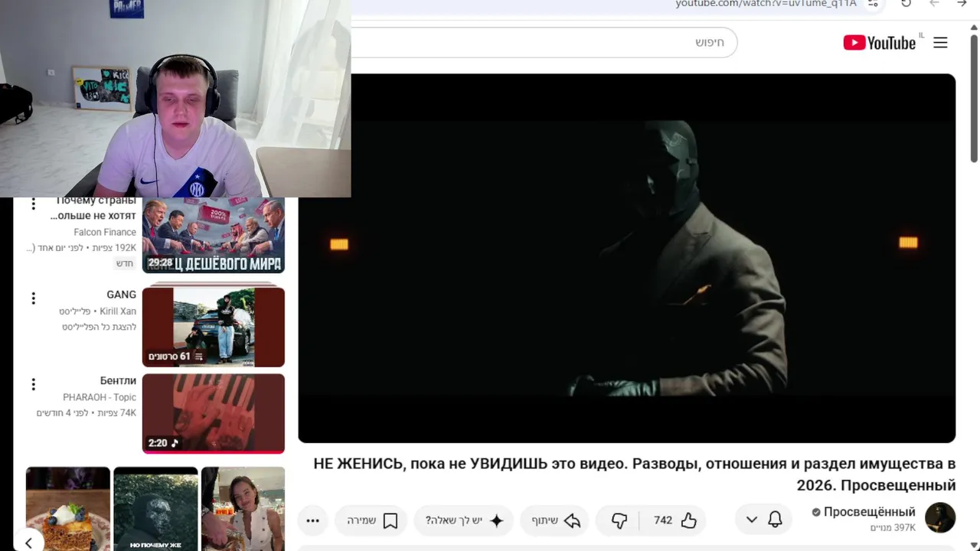980x551 pixels.
Task: Click the PHARAOH - Topic channel name
Action: pyautogui.click(x=100, y=397)
